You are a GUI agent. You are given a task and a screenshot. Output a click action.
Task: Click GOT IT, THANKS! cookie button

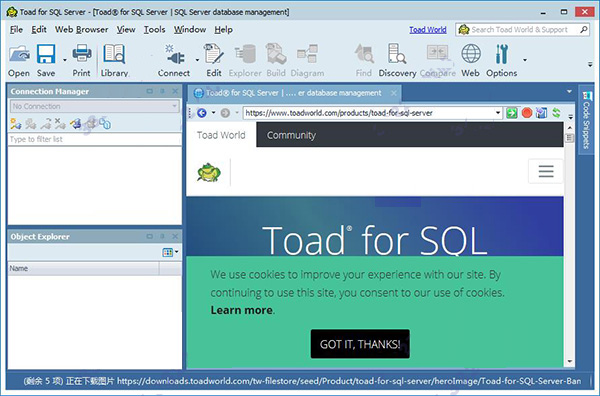tap(360, 344)
